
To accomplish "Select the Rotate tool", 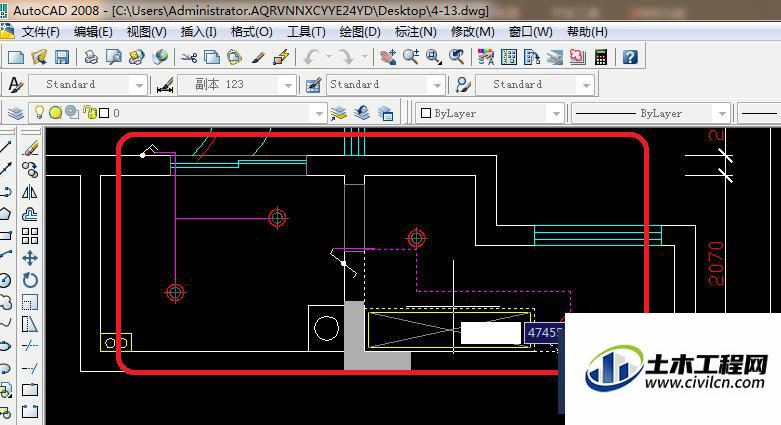I will (30, 280).
